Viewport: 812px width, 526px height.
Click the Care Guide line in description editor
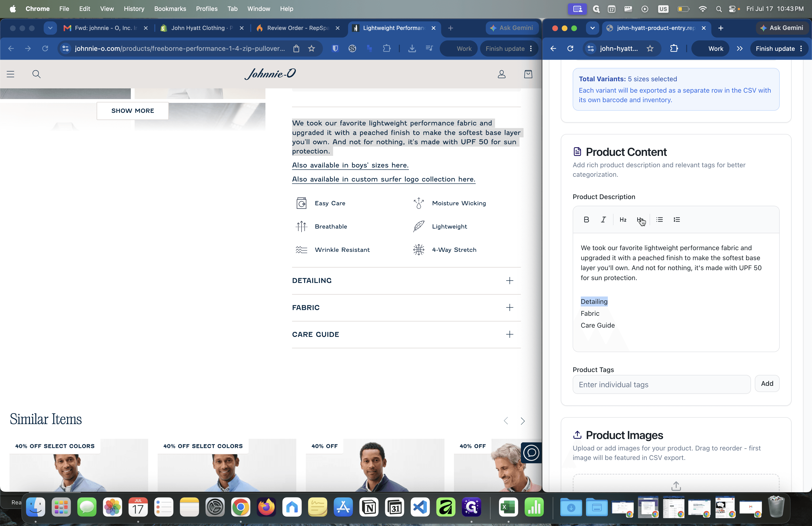tap(597, 325)
